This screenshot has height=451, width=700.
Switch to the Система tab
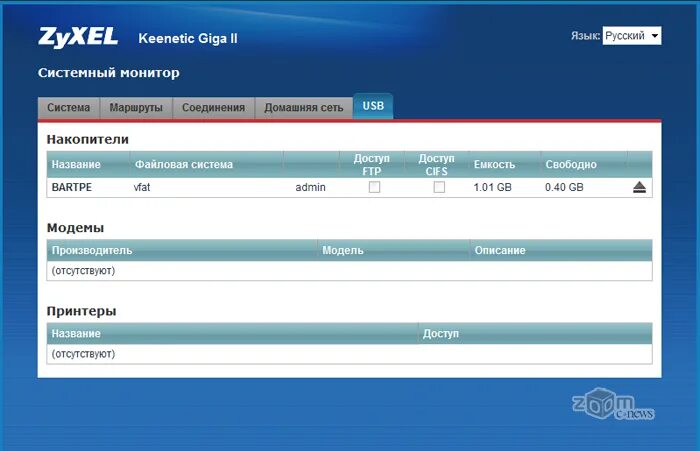pyautogui.click(x=69, y=107)
